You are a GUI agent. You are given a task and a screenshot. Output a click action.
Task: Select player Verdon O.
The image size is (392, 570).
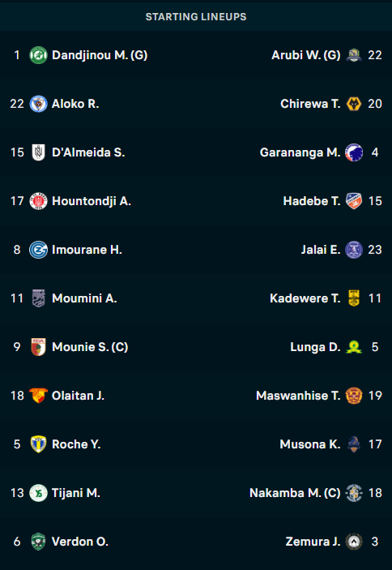(80, 542)
